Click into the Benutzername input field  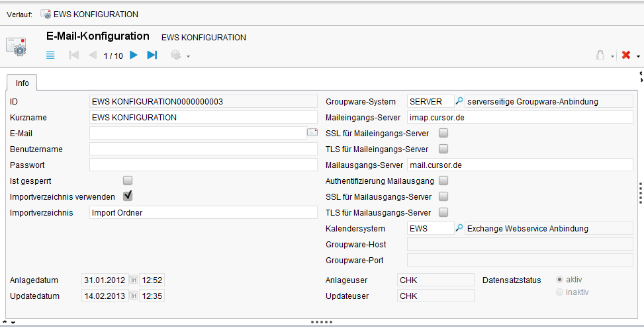203,149
